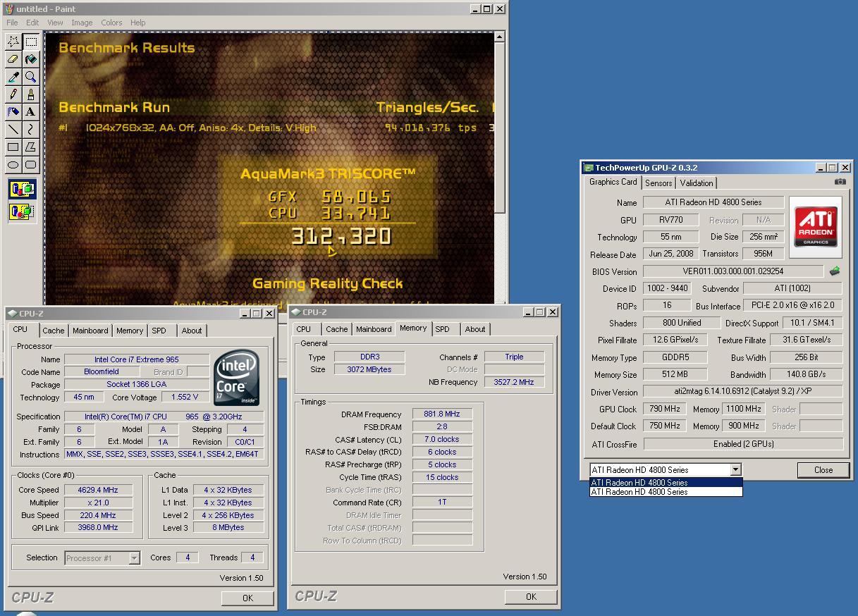Click the Intel Core i7 logo in CPU-Z
This screenshot has width=858, height=616.
(238, 378)
